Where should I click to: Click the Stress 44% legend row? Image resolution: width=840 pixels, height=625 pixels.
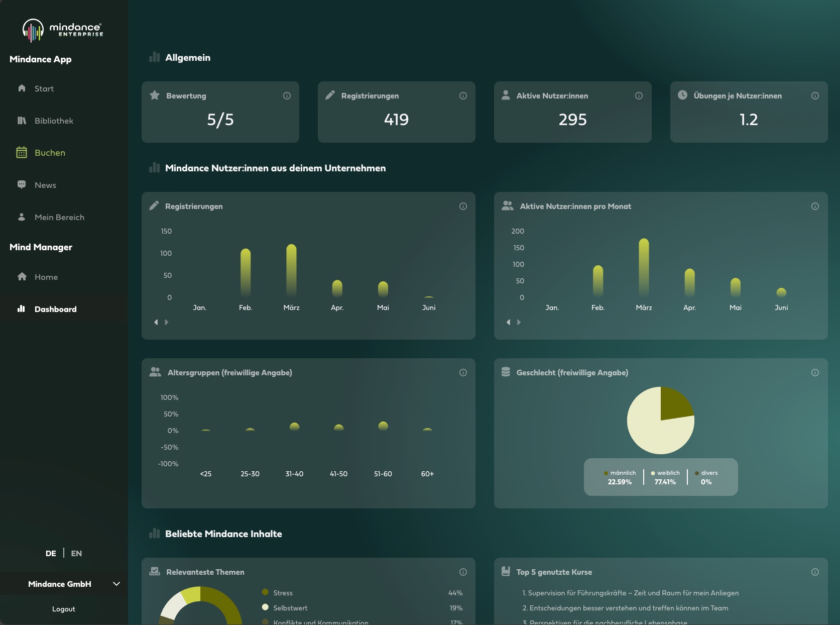362,593
